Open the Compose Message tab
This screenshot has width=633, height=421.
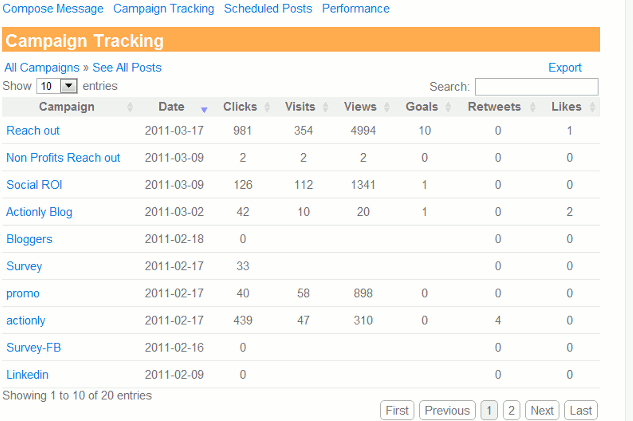pyautogui.click(x=53, y=8)
